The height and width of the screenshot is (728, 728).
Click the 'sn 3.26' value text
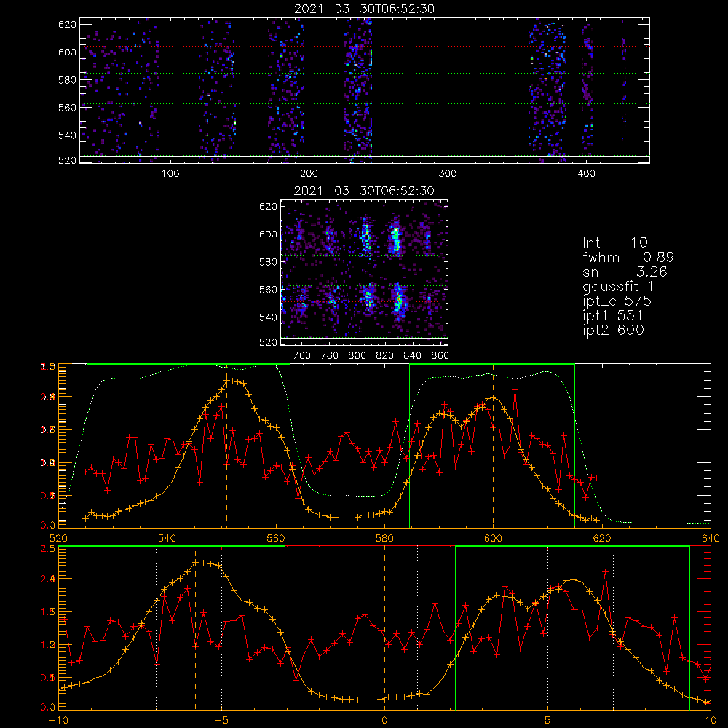[625, 272]
